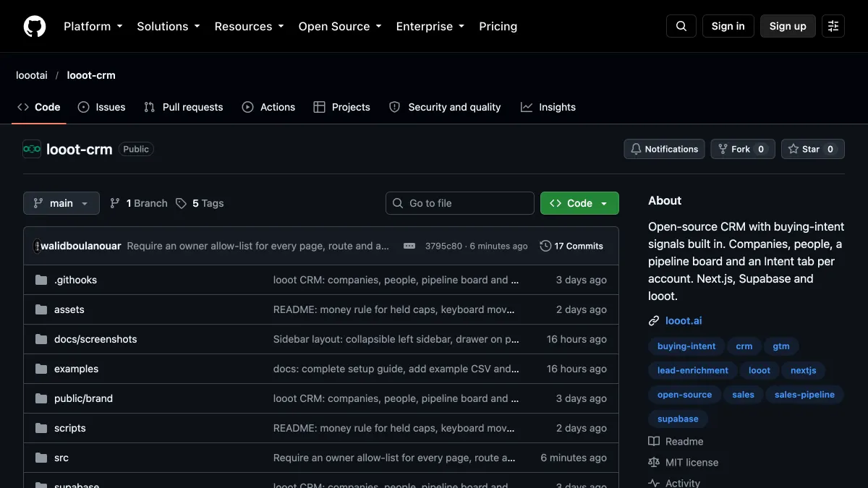The image size is (868, 488).
Task: Click the Sign in button
Action: click(728, 26)
